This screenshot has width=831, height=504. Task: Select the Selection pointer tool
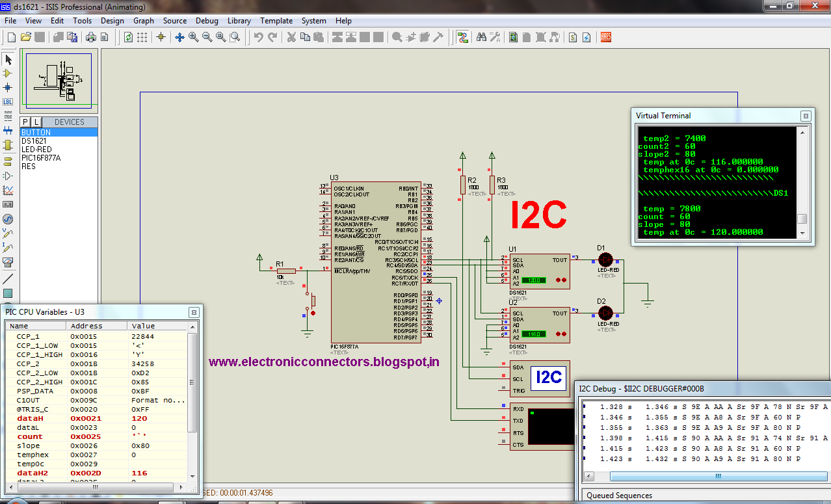point(8,59)
